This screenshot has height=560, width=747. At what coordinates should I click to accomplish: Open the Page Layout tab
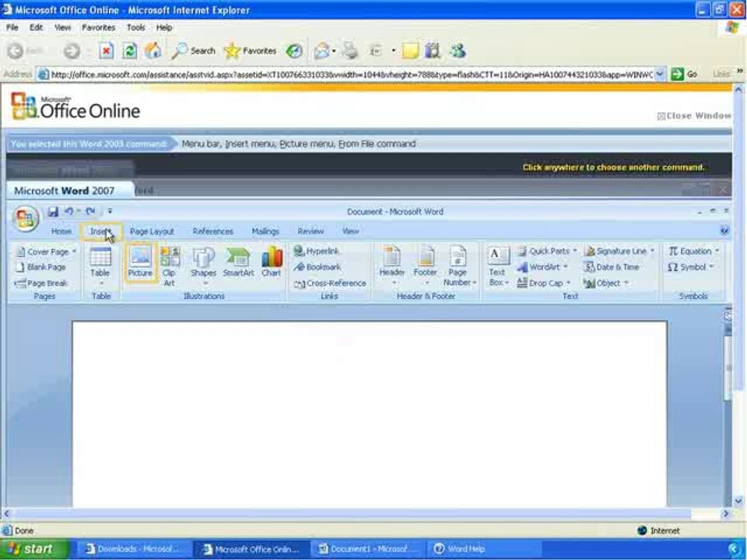click(152, 232)
